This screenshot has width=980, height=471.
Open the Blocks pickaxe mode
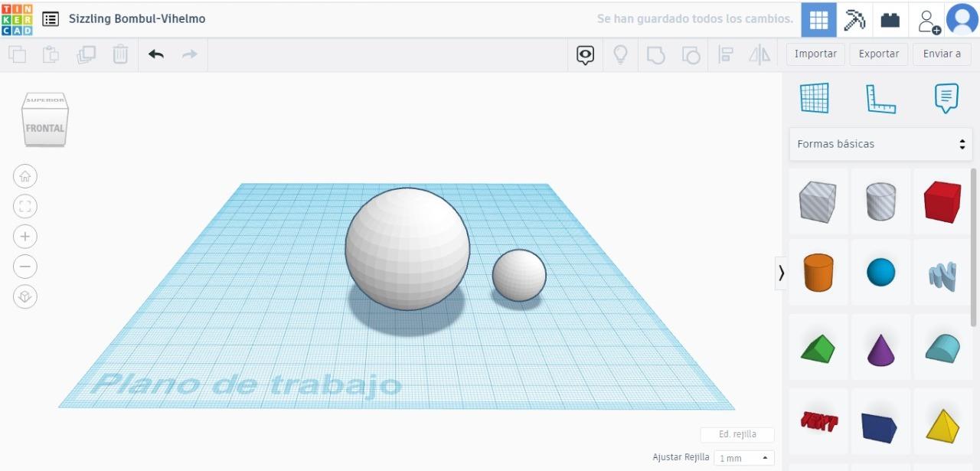pyautogui.click(x=854, y=19)
